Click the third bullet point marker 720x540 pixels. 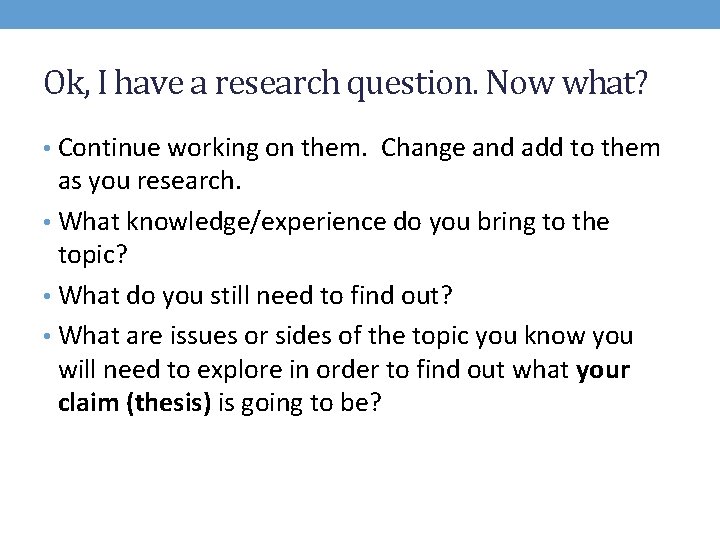coord(47,296)
